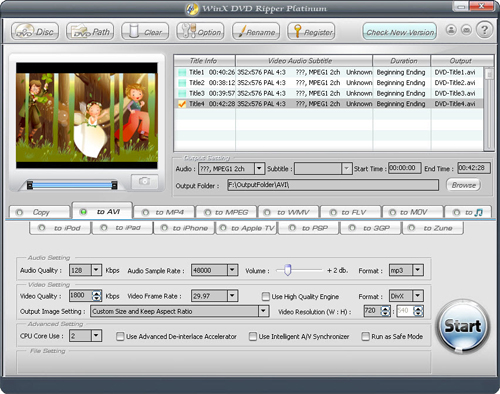Enable Use Intelligent A/V Synchronizer
Screen dimensions: 500x394
(x=253, y=336)
